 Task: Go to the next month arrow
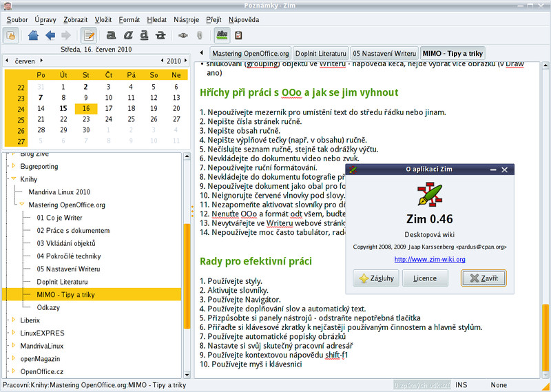(41, 61)
